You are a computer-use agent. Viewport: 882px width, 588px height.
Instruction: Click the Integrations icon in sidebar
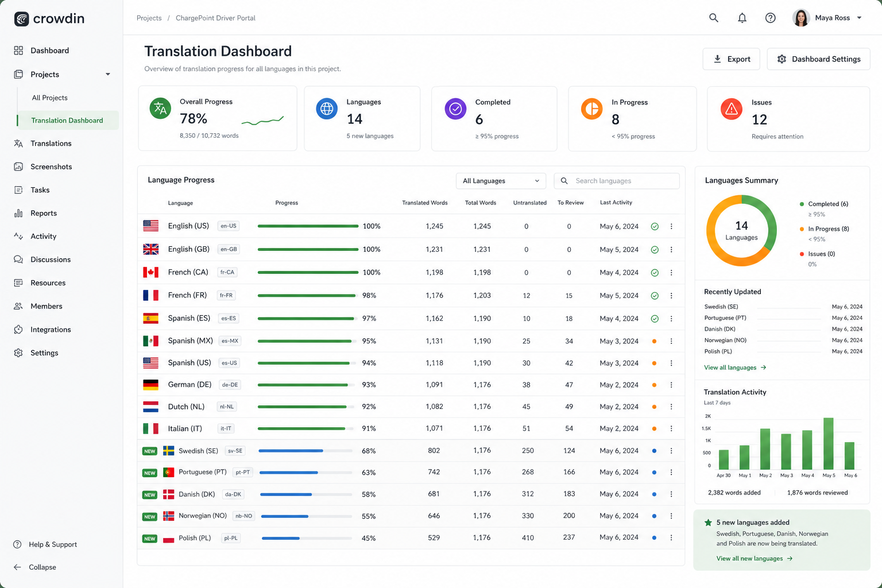click(x=18, y=330)
